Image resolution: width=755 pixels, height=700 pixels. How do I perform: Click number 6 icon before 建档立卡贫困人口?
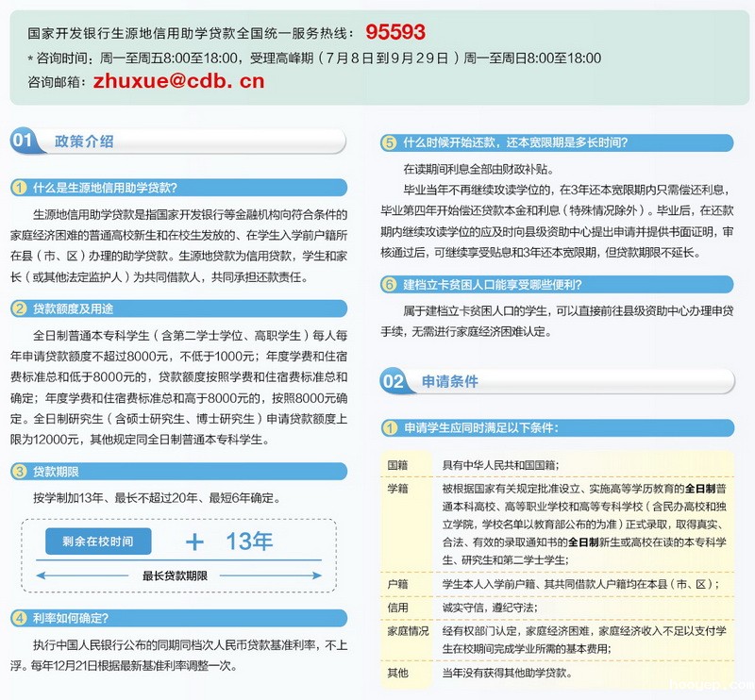click(x=389, y=283)
